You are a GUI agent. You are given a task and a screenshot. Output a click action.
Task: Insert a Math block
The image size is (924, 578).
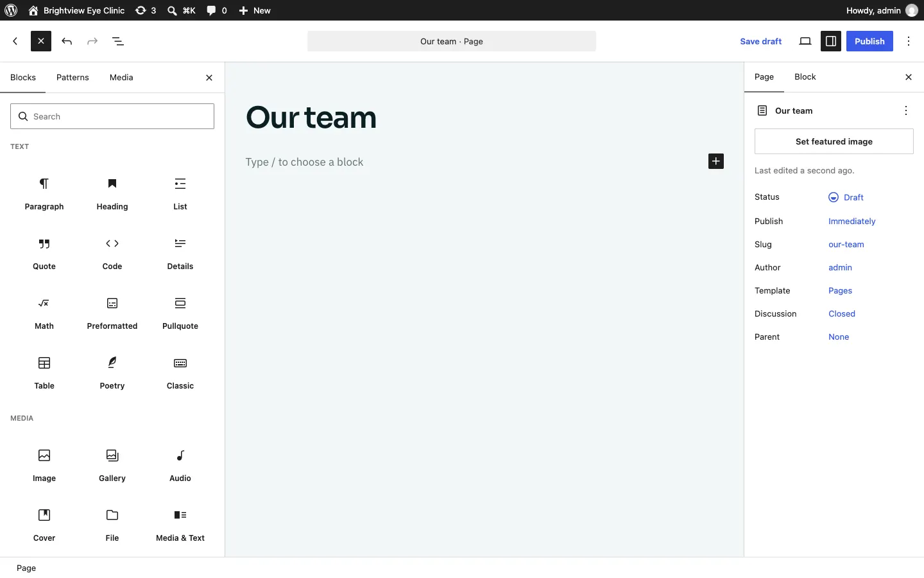[x=44, y=314]
